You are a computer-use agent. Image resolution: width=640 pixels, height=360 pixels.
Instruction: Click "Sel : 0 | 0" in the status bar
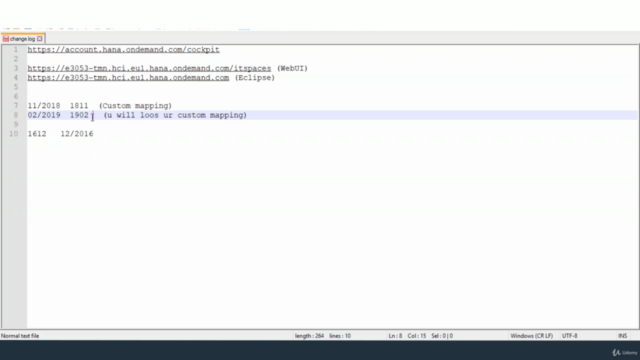[442, 336]
